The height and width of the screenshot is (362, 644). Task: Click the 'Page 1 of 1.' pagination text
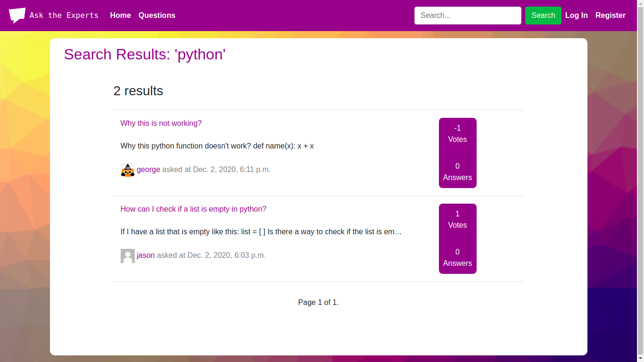[318, 303]
